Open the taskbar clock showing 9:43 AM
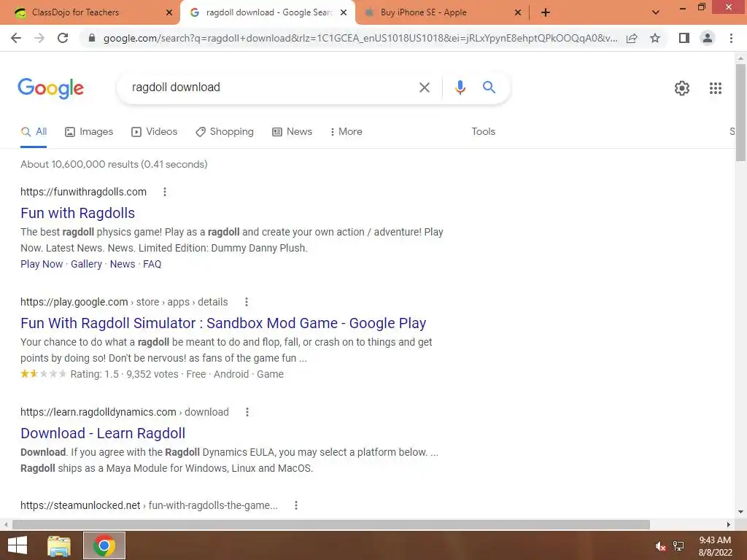 (715, 546)
